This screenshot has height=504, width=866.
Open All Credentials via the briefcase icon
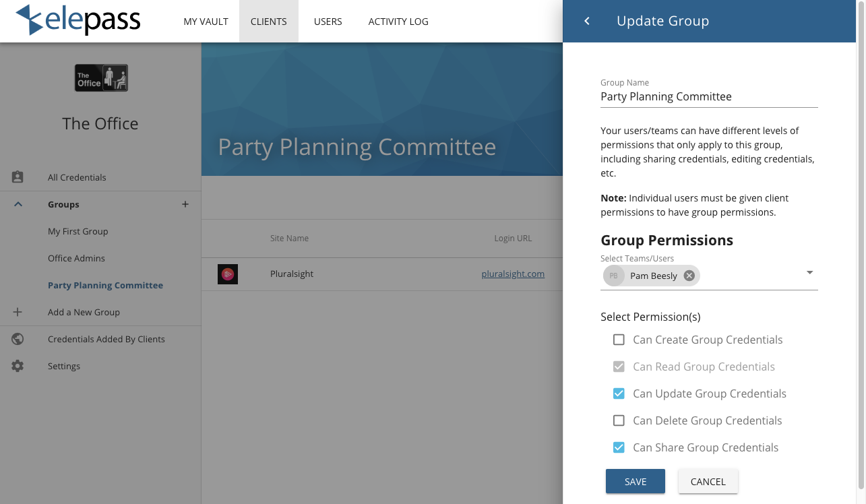(18, 177)
